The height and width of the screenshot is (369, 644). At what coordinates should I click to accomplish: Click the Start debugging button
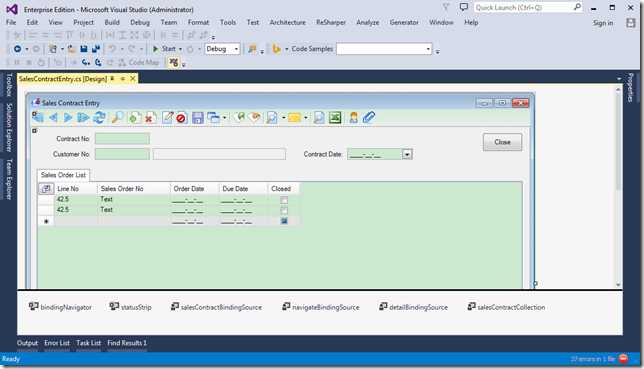point(164,49)
